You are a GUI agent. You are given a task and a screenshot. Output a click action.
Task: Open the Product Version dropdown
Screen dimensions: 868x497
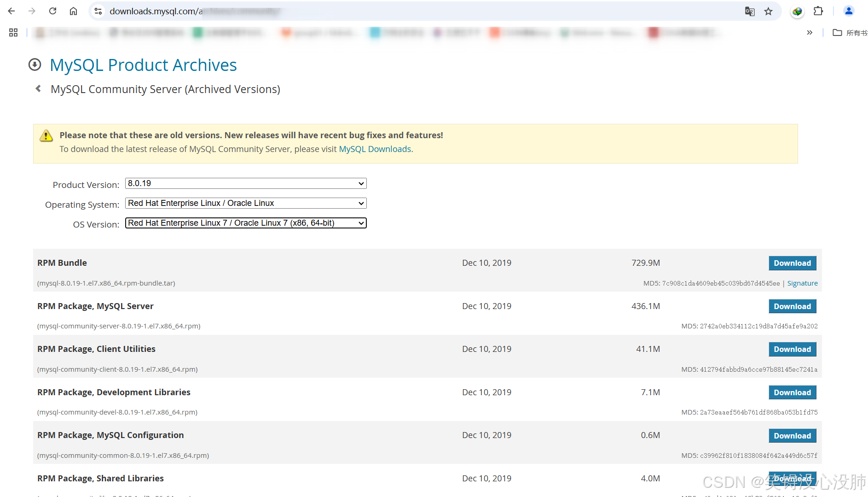pyautogui.click(x=246, y=183)
